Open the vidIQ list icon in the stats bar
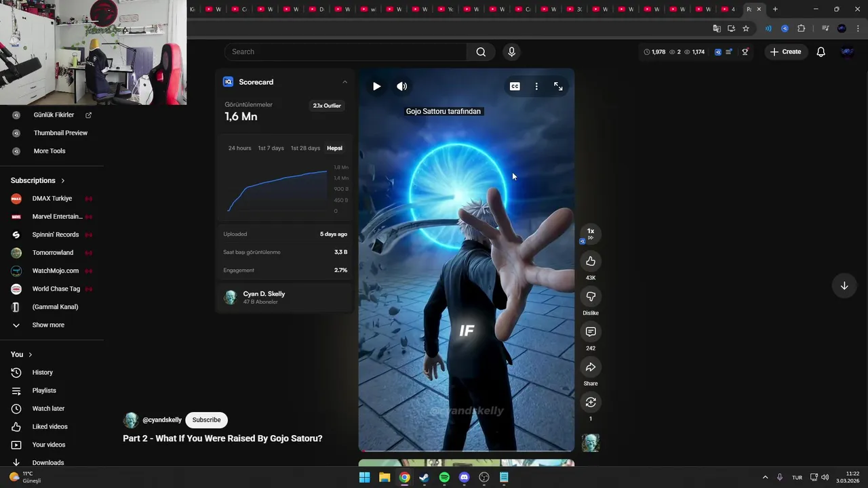This screenshot has width=868, height=488. click(x=729, y=52)
